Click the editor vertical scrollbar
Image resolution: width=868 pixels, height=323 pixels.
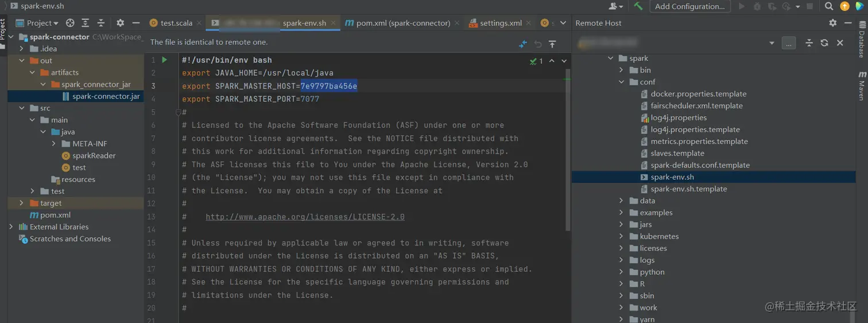coord(568,149)
